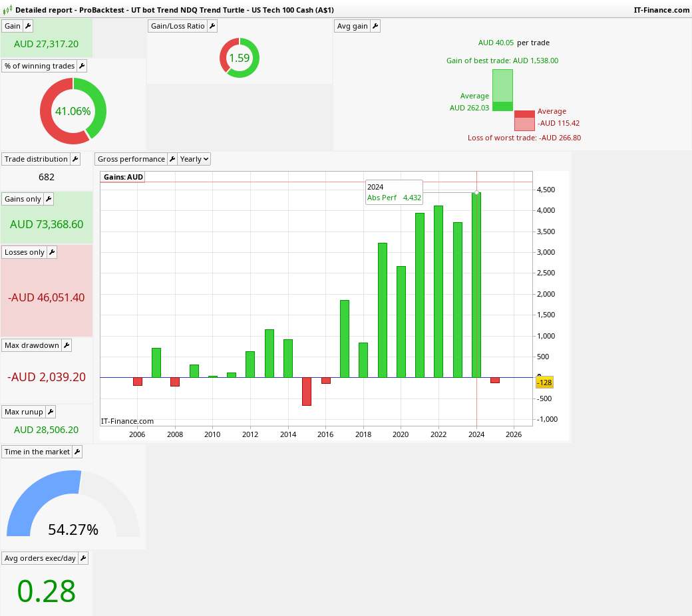Open wrench settings for Losses only
The image size is (692, 616).
click(52, 252)
